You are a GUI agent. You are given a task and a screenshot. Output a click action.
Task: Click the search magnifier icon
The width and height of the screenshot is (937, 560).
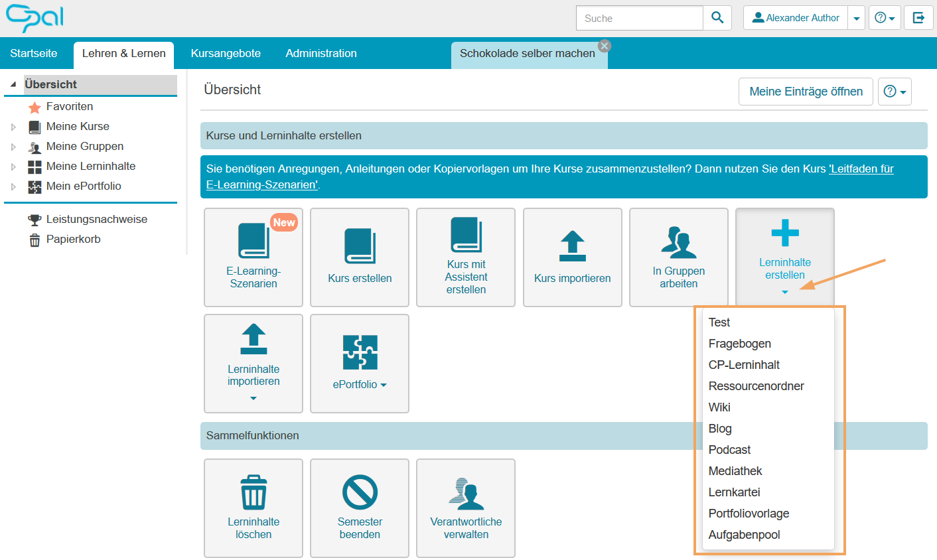(x=717, y=18)
